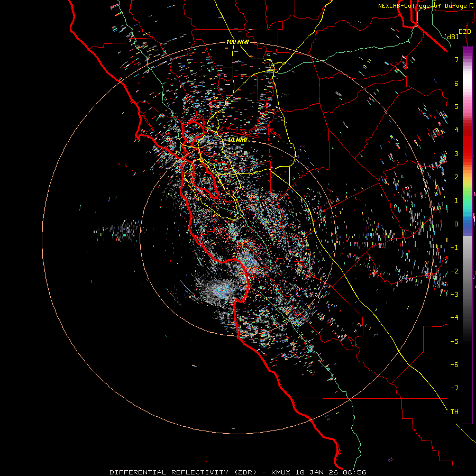Click the "DIFFERENTIAL REFLECTIVITY (ZDR)" caption
The height and width of the screenshot is (476, 476).
tap(183, 472)
